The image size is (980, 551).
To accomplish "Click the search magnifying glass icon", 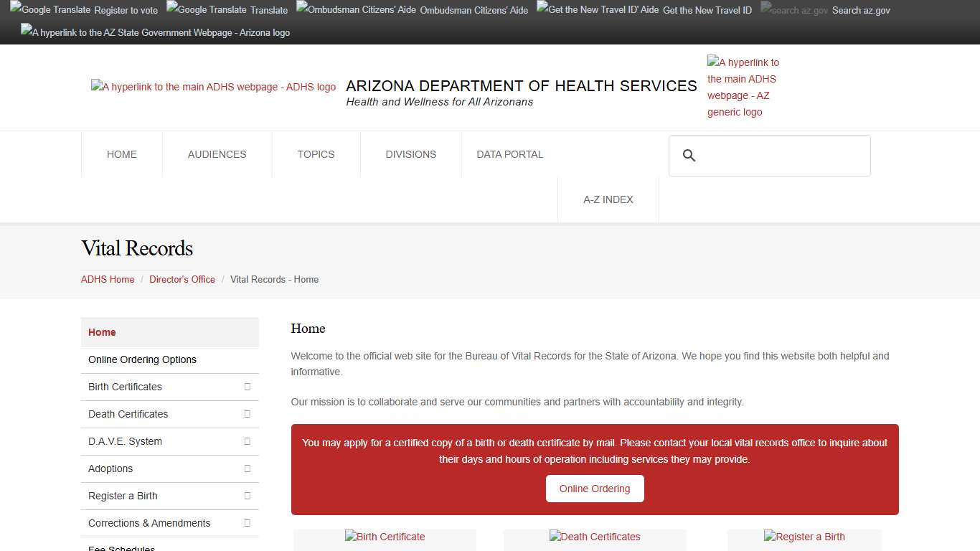I will click(x=689, y=156).
